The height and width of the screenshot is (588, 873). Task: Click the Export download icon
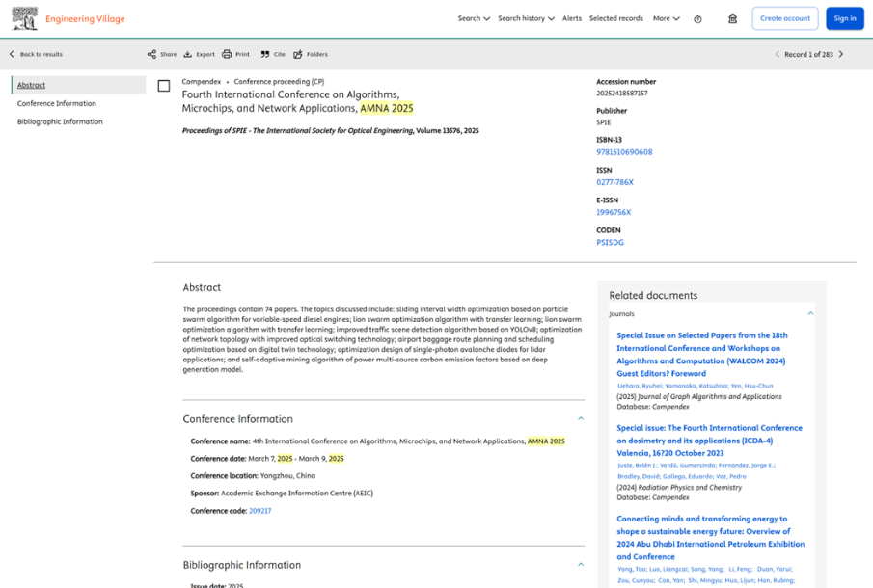188,55
